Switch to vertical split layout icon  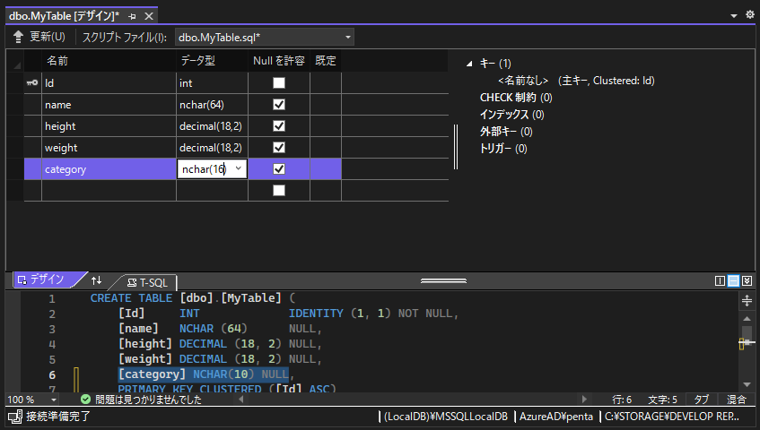tap(720, 281)
